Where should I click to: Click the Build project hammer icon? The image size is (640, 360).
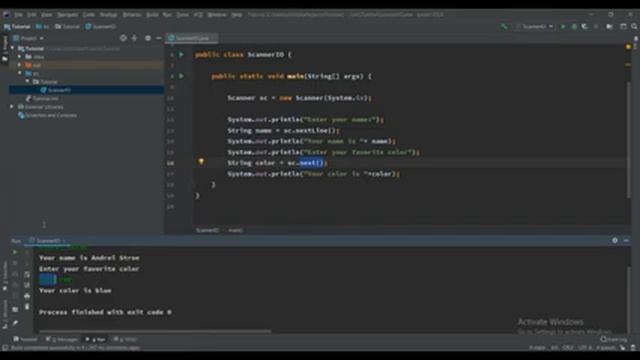[x=504, y=27]
